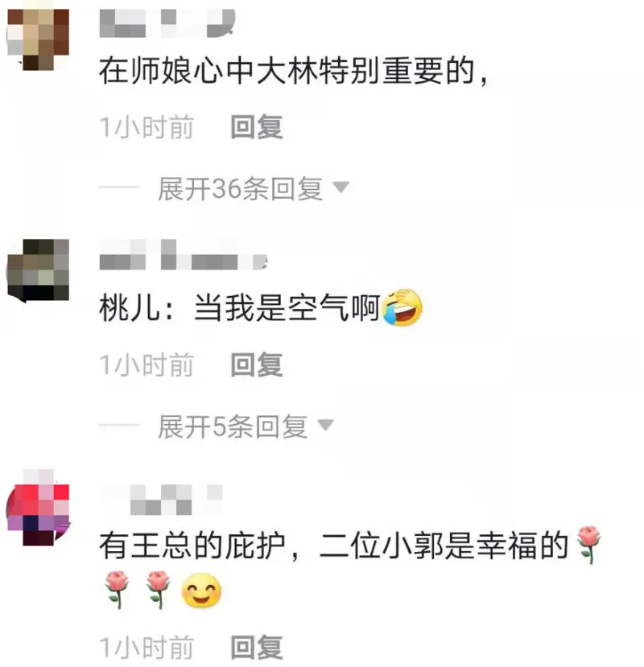This screenshot has width=644, height=667.
Task: Open the second commenter's dark green avatar
Action: click(38, 270)
